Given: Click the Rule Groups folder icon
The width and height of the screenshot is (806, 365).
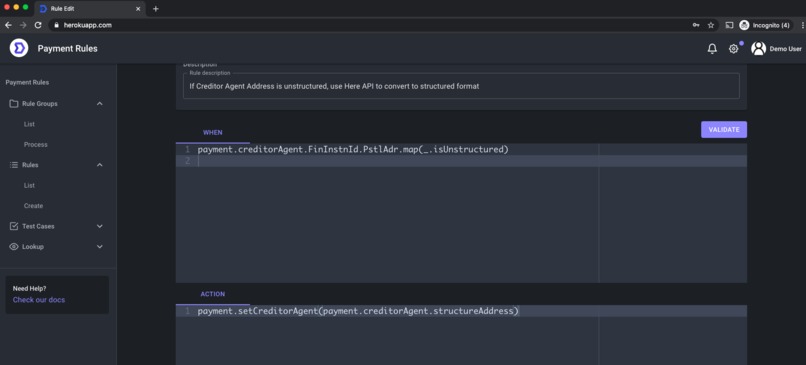Looking at the screenshot, I should tap(14, 104).
